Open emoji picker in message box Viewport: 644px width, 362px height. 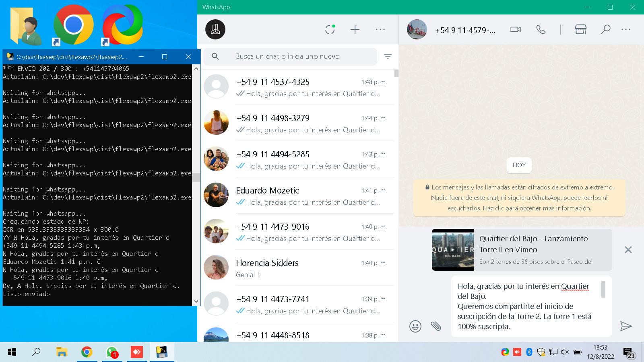click(x=415, y=326)
